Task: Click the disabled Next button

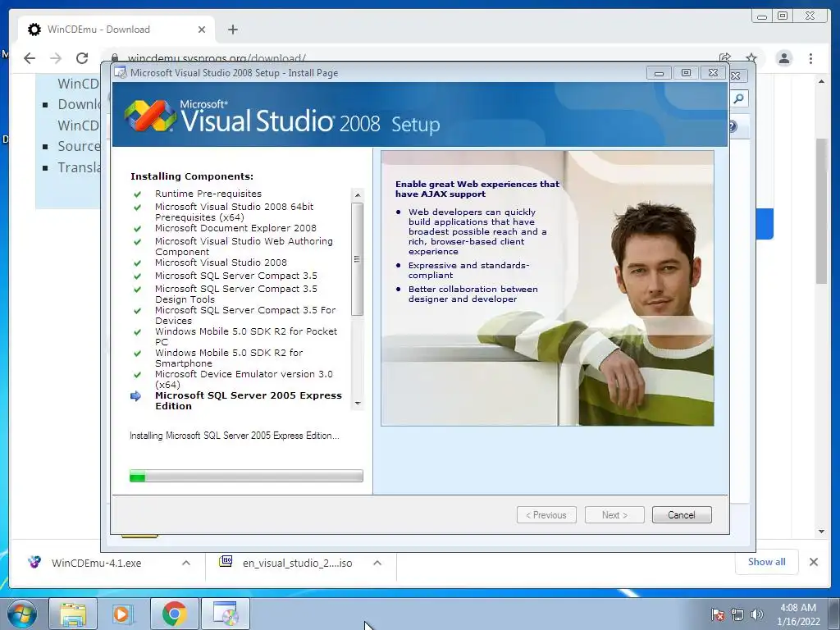Action: click(x=614, y=515)
